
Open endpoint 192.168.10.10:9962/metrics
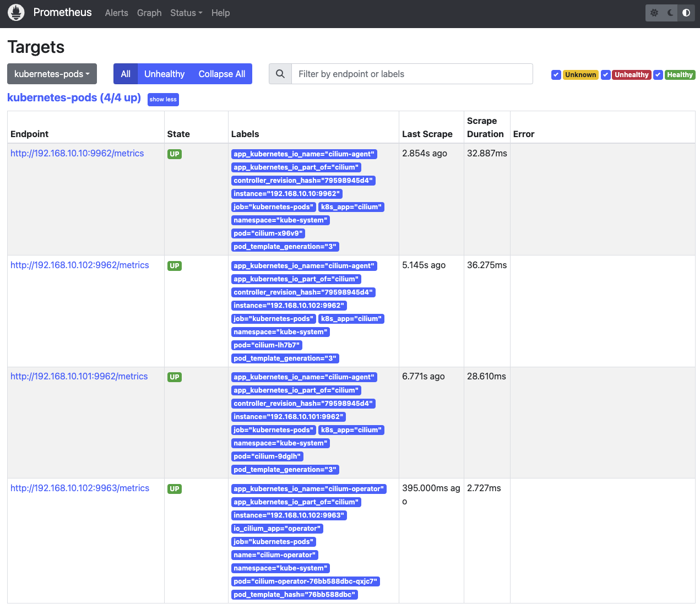[77, 153]
